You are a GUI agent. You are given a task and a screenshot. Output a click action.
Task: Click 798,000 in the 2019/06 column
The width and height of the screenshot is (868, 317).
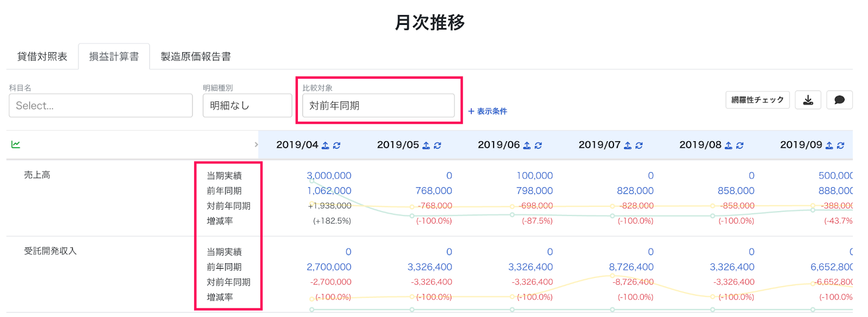534,191
